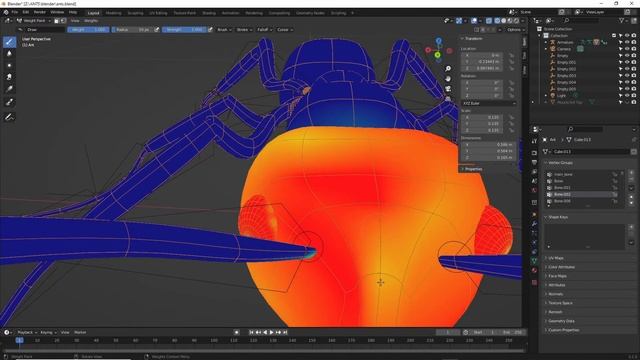
Task: Open the Weight Paint mode dropdown
Action: [34, 20]
